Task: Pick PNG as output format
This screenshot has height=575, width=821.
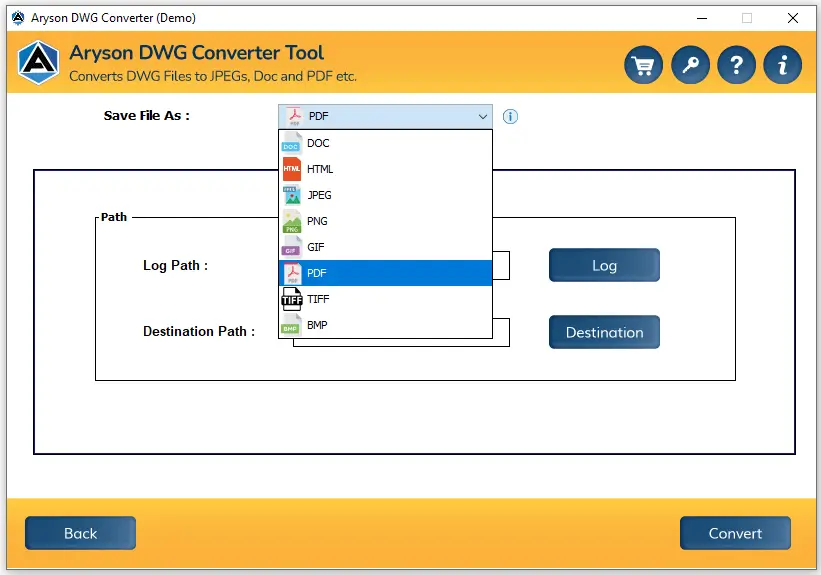Action: pos(385,221)
